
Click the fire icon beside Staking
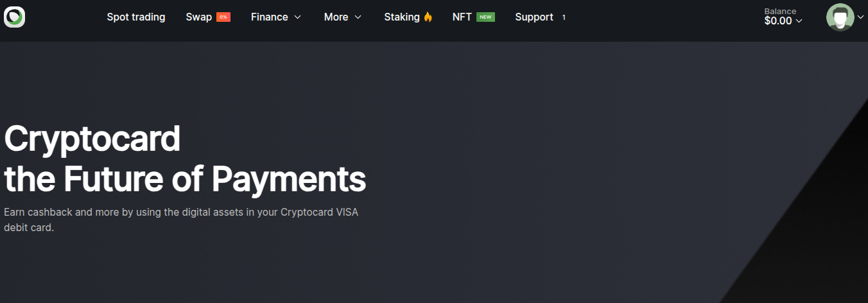point(428,17)
